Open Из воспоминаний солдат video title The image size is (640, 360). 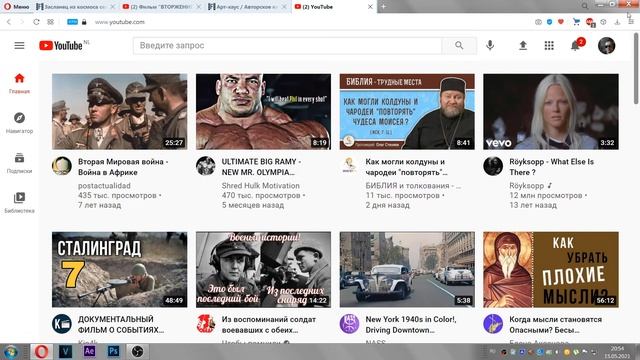269,324
